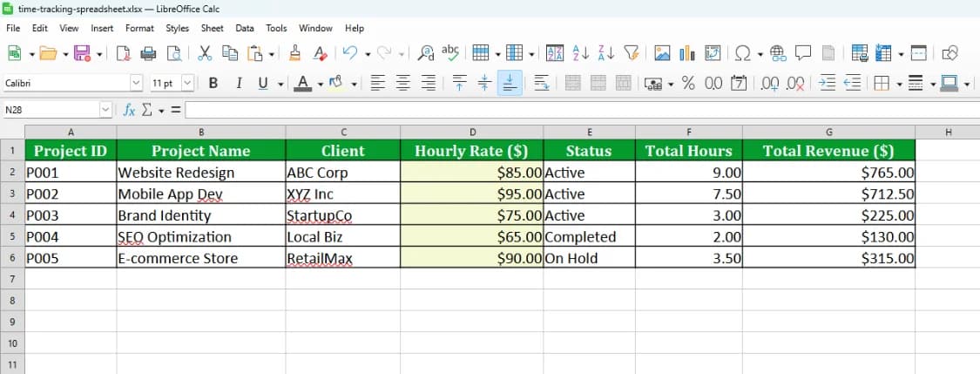The height and width of the screenshot is (374, 980).
Task: Expand the font color dropdown arrow
Action: [x=320, y=84]
